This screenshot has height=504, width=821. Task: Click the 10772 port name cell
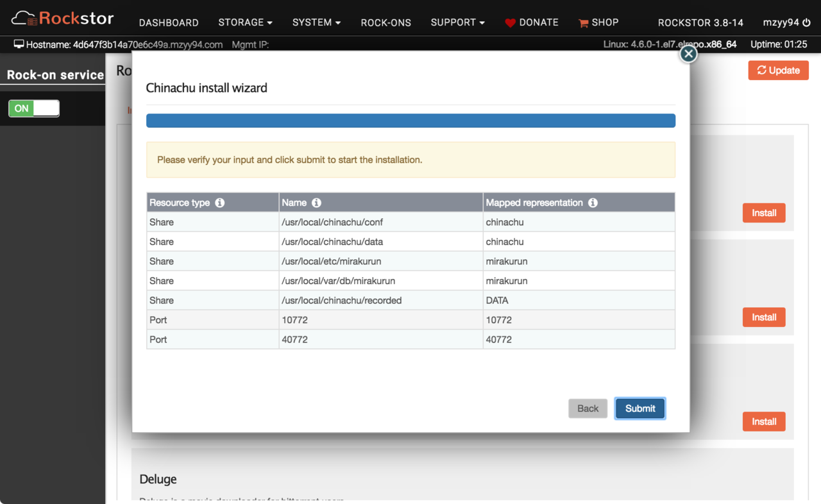pyautogui.click(x=381, y=320)
